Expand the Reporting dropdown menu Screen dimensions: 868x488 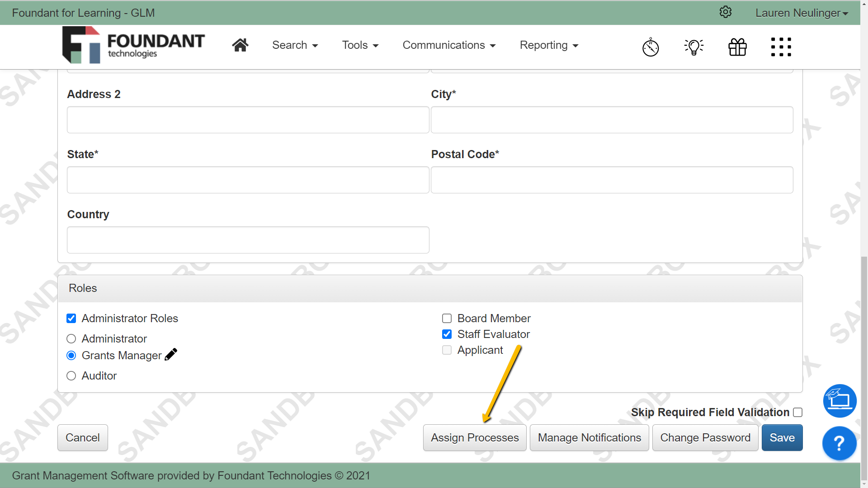coord(549,45)
